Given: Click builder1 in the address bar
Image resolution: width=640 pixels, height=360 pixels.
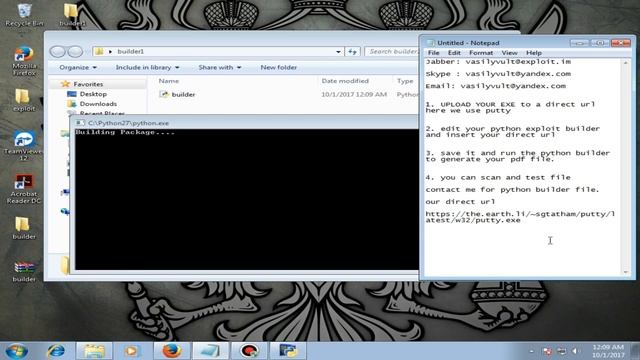Looking at the screenshot, I should (131, 51).
